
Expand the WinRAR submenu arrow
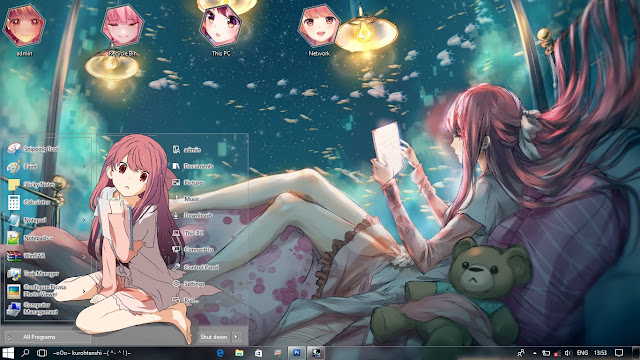tap(84, 256)
